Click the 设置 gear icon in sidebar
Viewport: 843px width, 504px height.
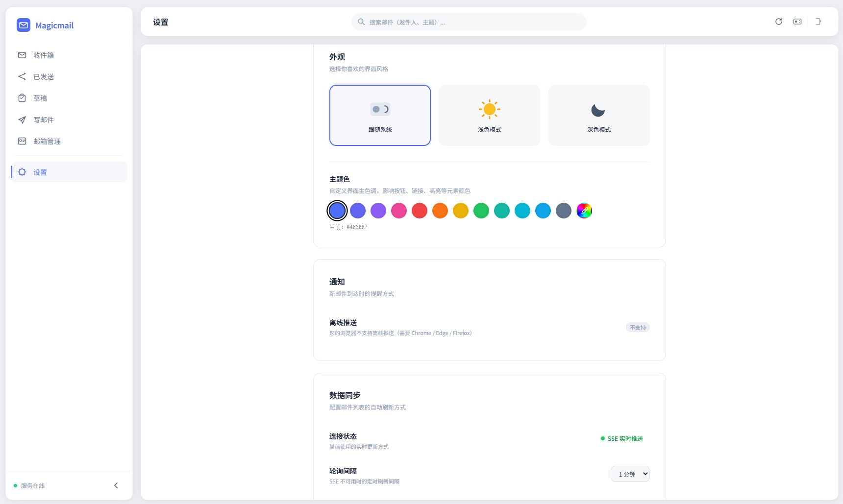click(x=22, y=172)
